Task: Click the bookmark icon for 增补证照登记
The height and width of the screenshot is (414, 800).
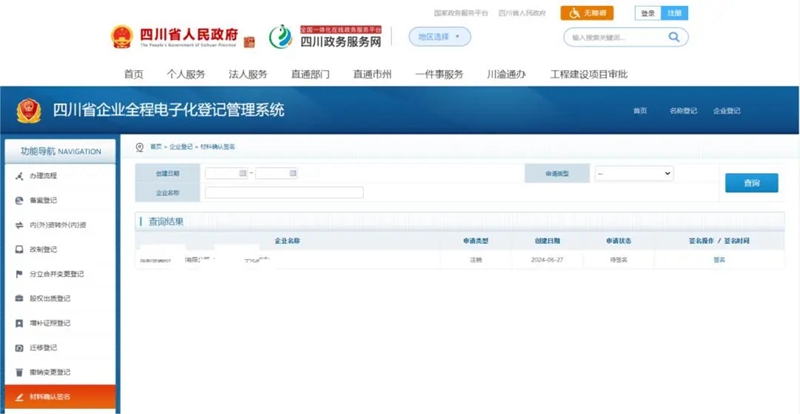Action: [19, 323]
